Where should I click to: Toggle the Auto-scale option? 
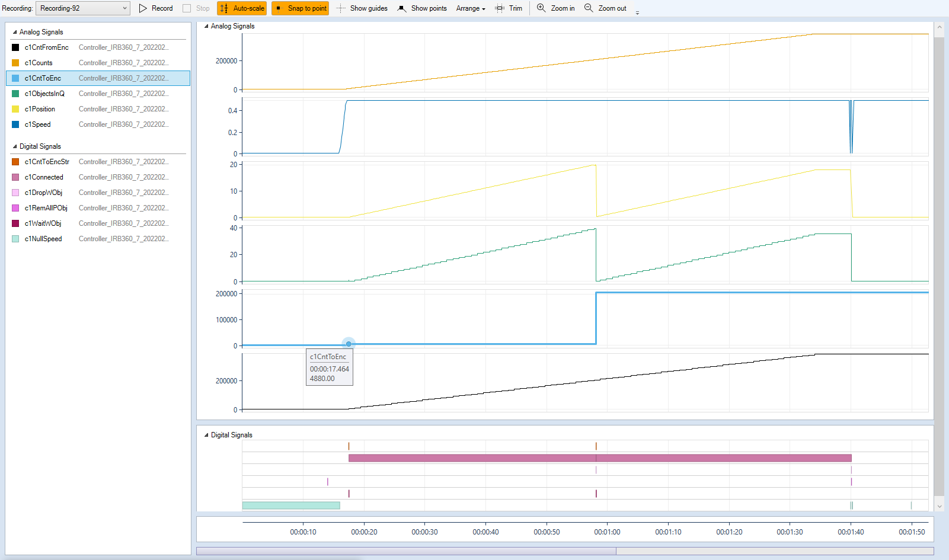(x=242, y=8)
